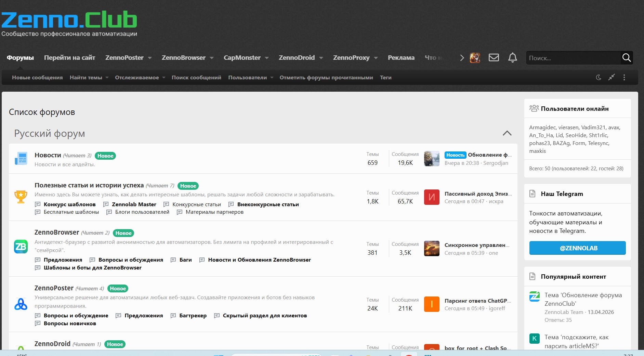
Task: Click the Новости forum newspaper icon
Action: point(21,159)
